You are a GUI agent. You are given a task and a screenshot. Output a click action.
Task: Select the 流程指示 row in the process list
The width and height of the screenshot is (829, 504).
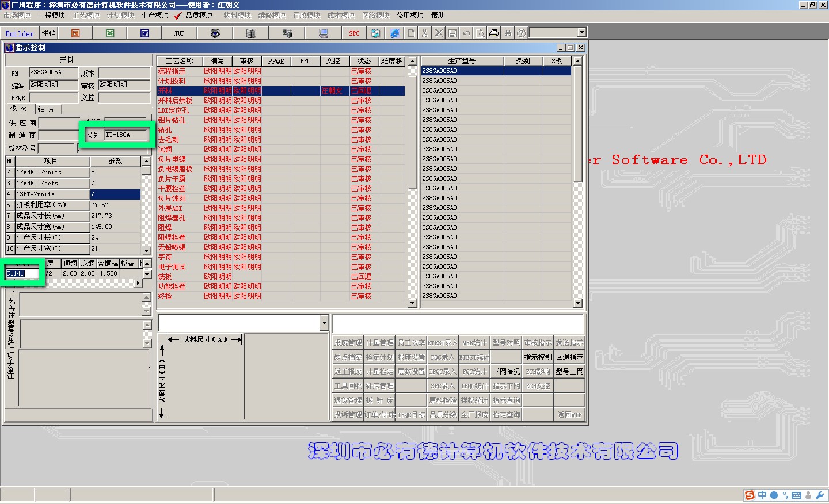(x=281, y=71)
